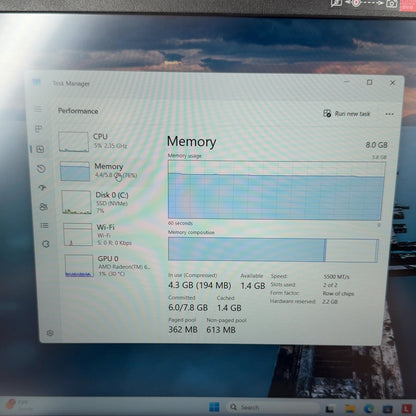
Task: Open the hamburger navigation menu icon
Action: tap(38, 109)
